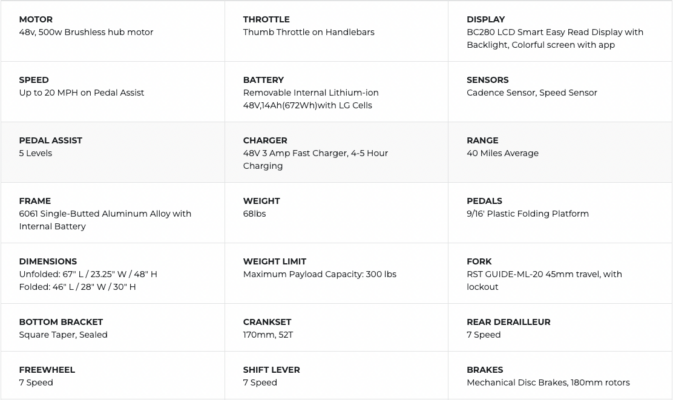Click the Maximum Payload Capacity text
This screenshot has height=400, width=673.
(319, 274)
